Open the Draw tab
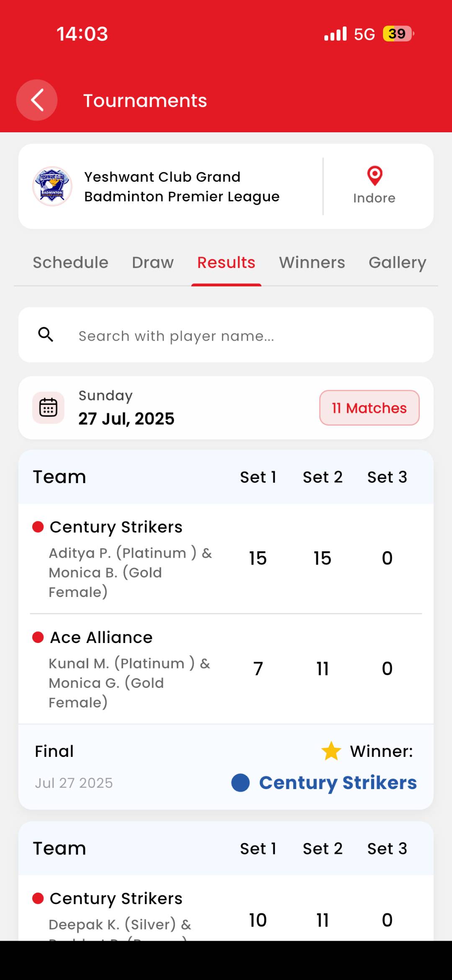The image size is (452, 980). pos(153,262)
